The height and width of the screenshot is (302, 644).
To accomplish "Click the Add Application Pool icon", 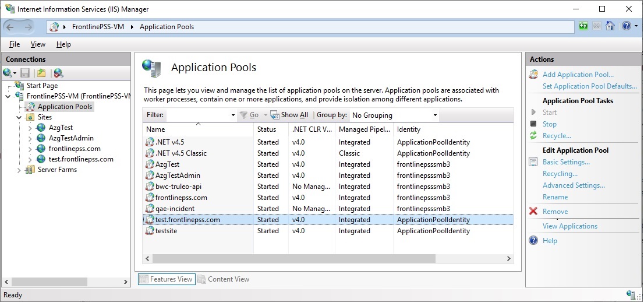I will tap(533, 75).
